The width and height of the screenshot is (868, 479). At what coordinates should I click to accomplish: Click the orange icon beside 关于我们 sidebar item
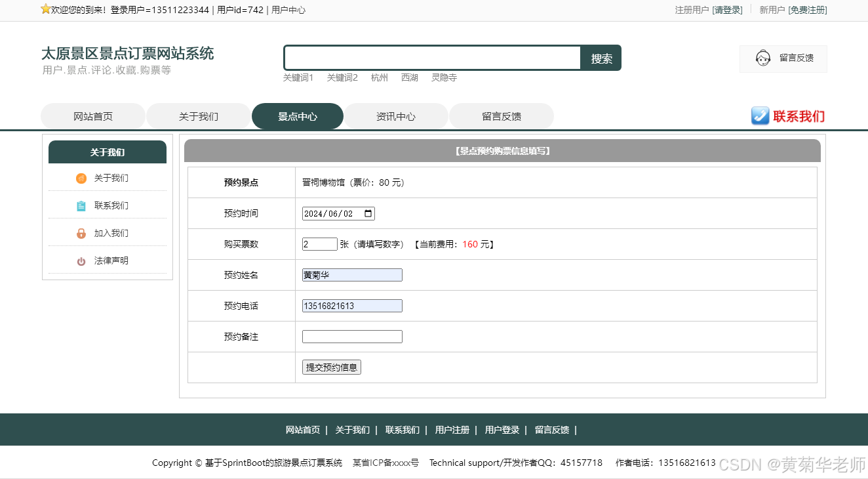pyautogui.click(x=81, y=178)
